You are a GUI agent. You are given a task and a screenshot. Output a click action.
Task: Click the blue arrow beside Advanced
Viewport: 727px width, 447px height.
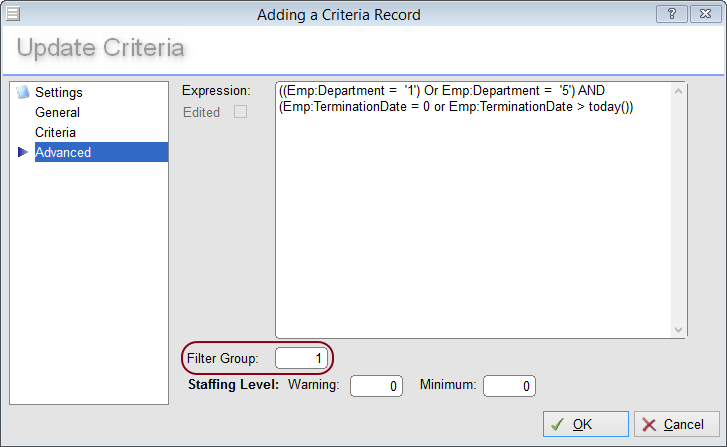point(23,152)
